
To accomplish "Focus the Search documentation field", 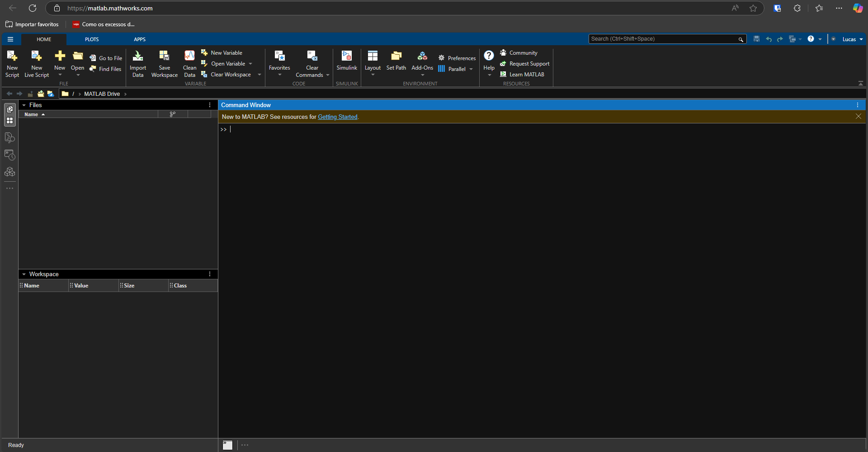I will (663, 39).
